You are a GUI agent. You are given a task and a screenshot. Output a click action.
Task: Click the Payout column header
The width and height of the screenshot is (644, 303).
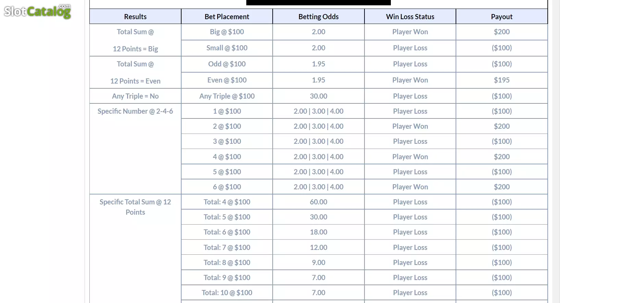point(502,16)
